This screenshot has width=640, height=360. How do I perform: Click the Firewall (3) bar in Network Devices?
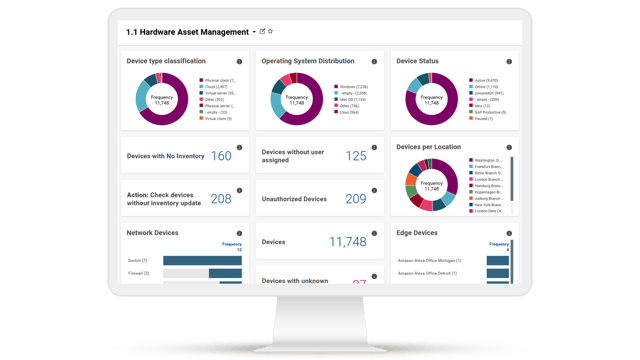click(x=225, y=273)
